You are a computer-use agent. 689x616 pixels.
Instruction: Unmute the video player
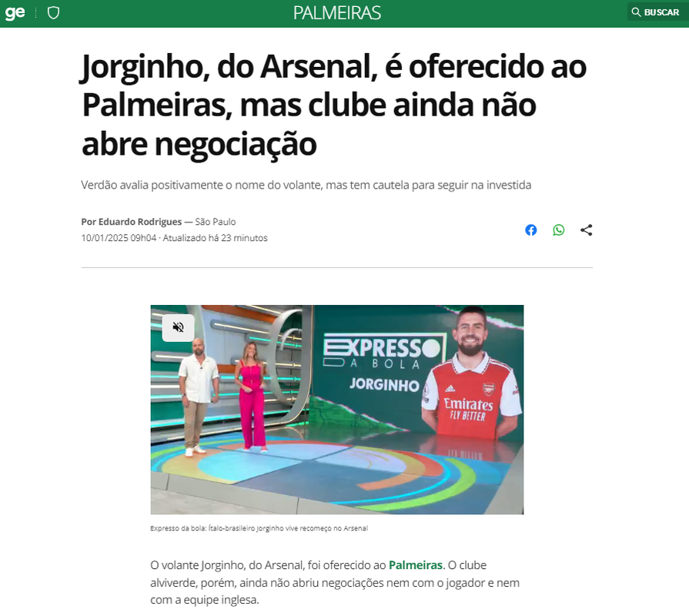click(178, 327)
